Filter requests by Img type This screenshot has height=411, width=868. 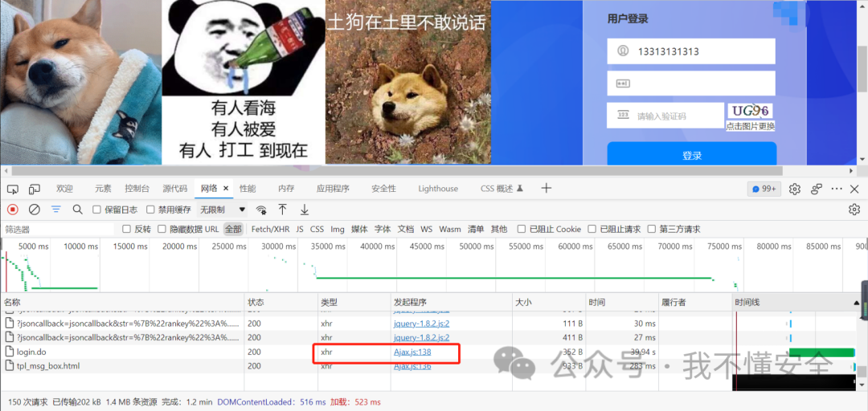tap(337, 229)
